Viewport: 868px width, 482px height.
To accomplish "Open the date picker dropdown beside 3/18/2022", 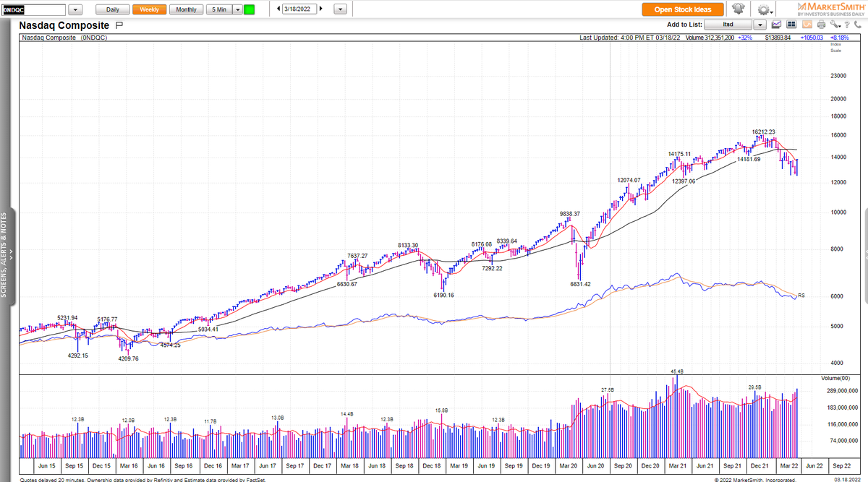I will tap(340, 9).
